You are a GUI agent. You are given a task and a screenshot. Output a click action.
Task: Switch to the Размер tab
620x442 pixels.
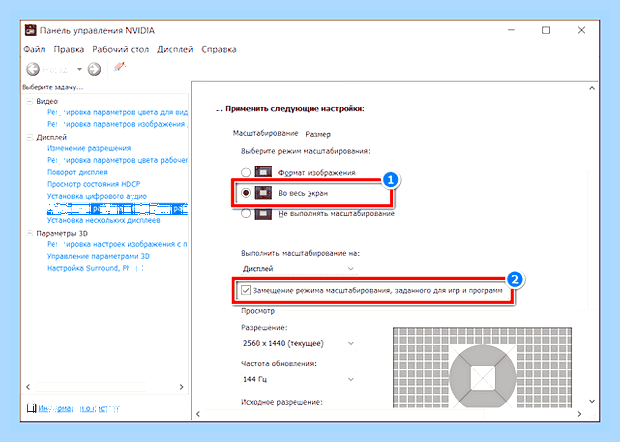coord(318,134)
